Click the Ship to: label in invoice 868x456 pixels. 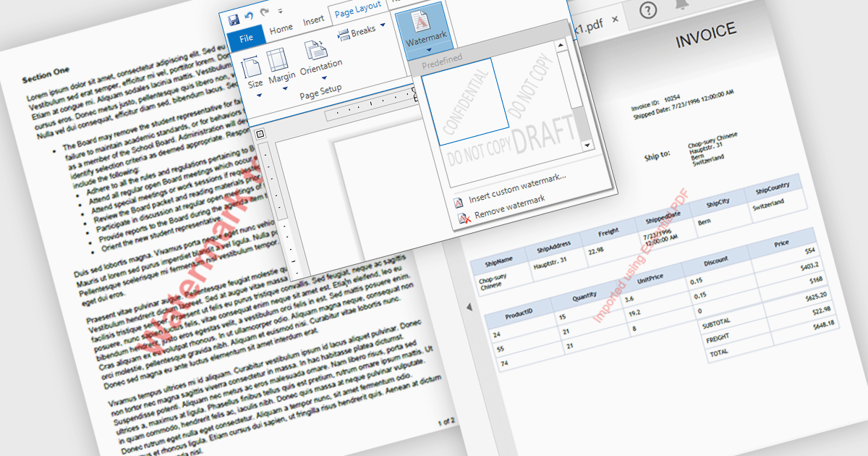(657, 155)
